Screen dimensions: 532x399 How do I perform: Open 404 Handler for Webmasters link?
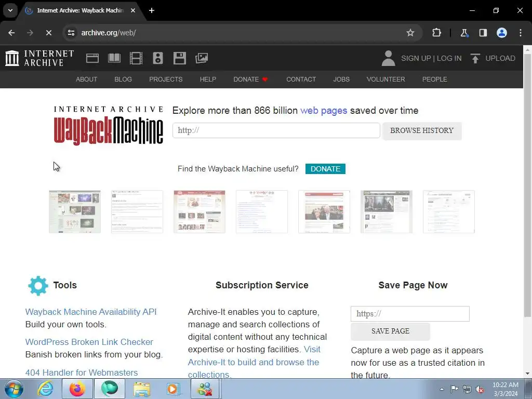pos(82,373)
